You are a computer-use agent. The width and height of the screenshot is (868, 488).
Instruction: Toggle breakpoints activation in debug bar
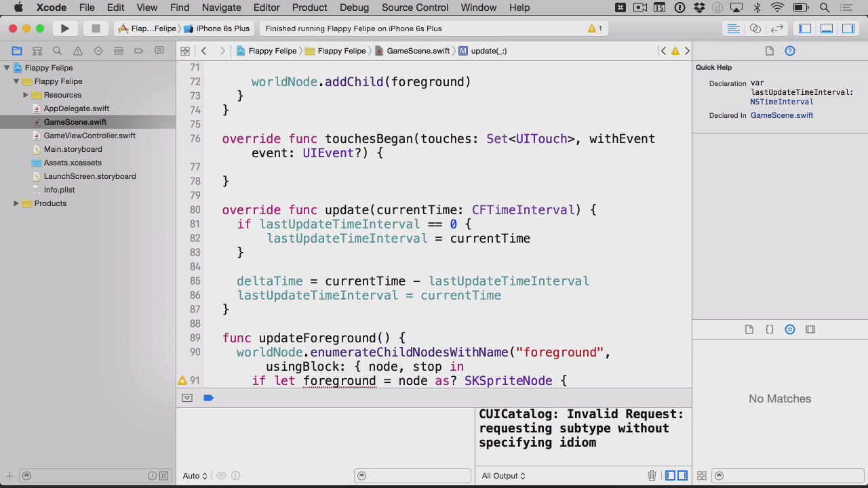click(208, 398)
